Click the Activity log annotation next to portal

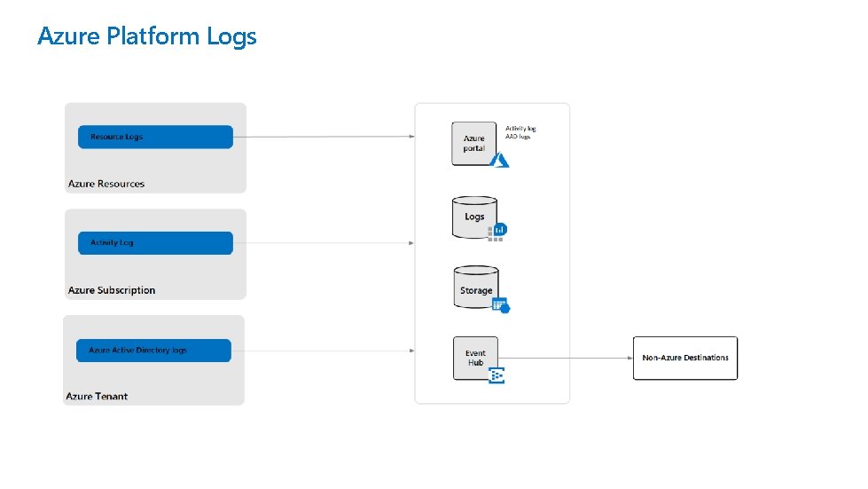tap(520, 129)
